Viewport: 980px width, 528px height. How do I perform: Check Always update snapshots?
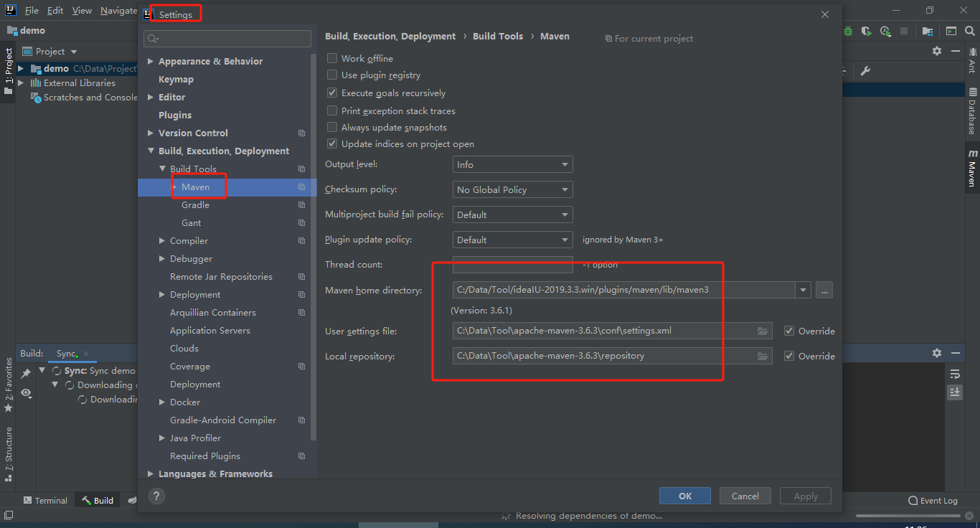[332, 127]
